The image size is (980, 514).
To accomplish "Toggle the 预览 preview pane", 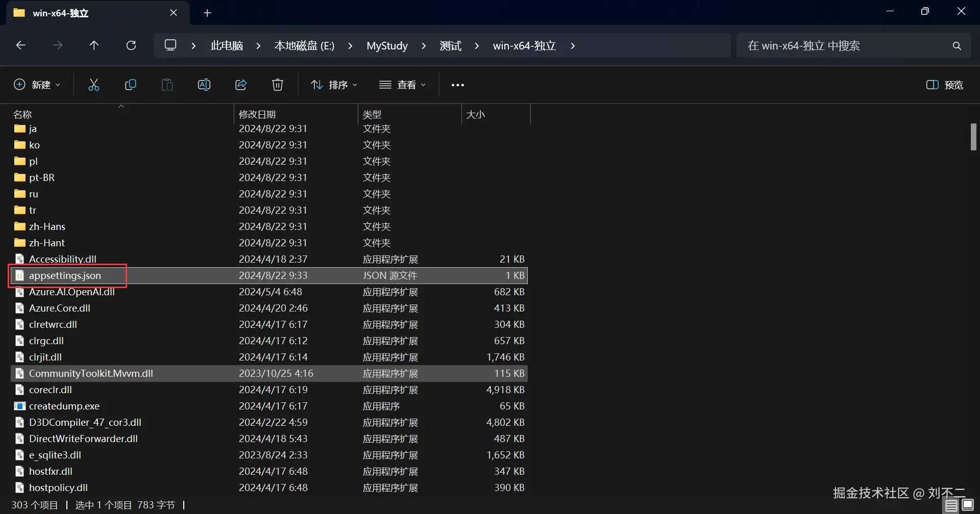I will (945, 85).
